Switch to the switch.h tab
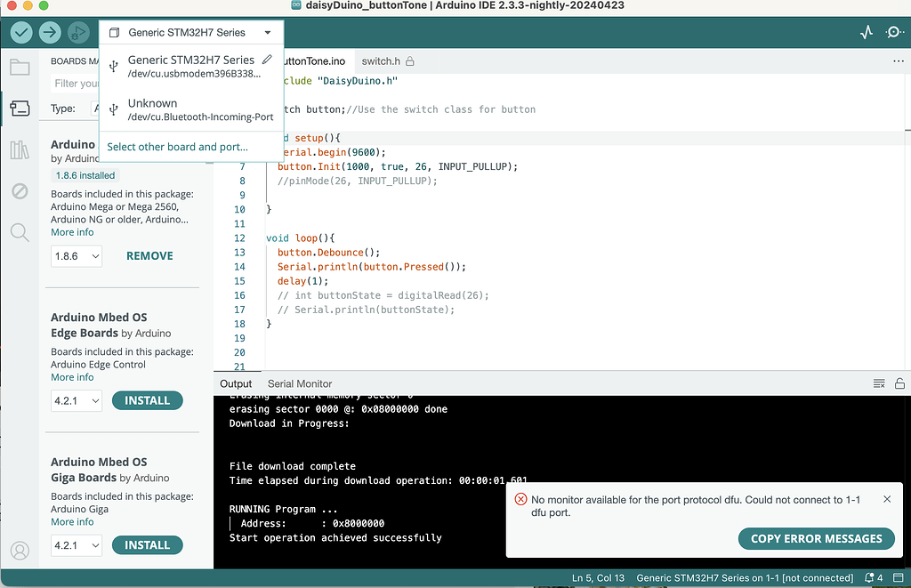911x588 pixels. tap(381, 61)
